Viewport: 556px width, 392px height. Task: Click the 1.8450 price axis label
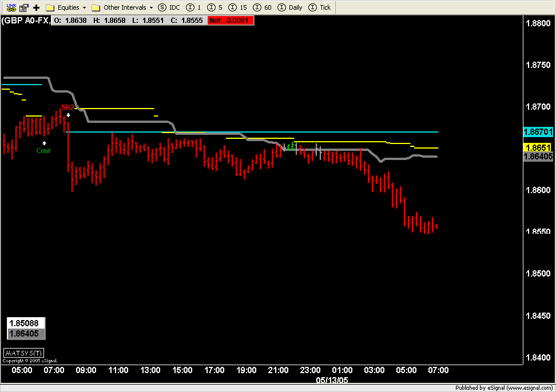pos(538,316)
